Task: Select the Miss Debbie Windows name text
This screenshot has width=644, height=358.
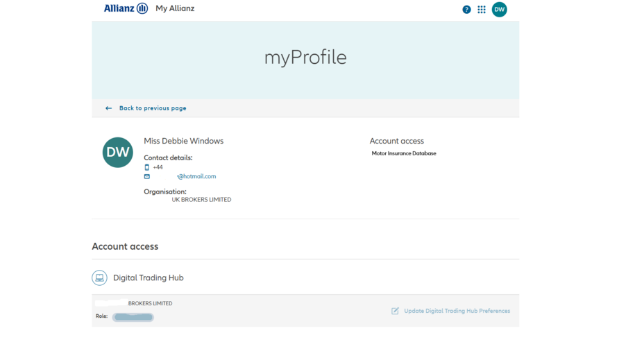Action: tap(184, 141)
